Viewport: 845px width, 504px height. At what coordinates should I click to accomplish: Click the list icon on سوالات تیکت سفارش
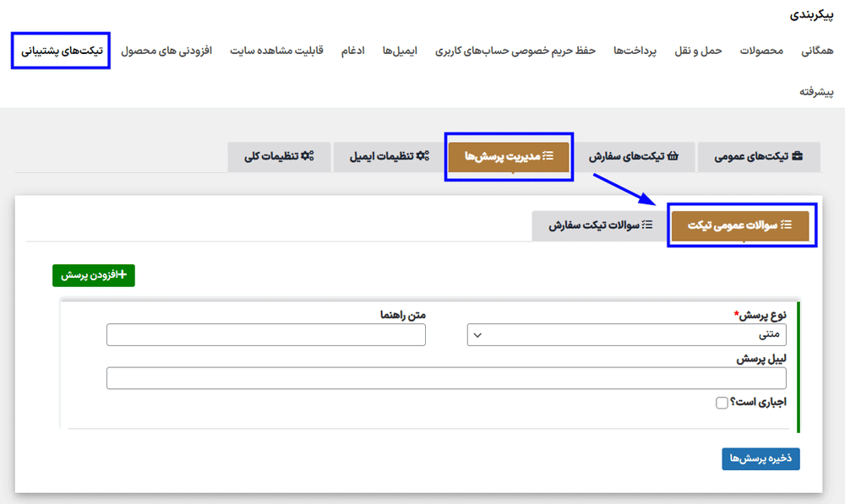pos(647,225)
